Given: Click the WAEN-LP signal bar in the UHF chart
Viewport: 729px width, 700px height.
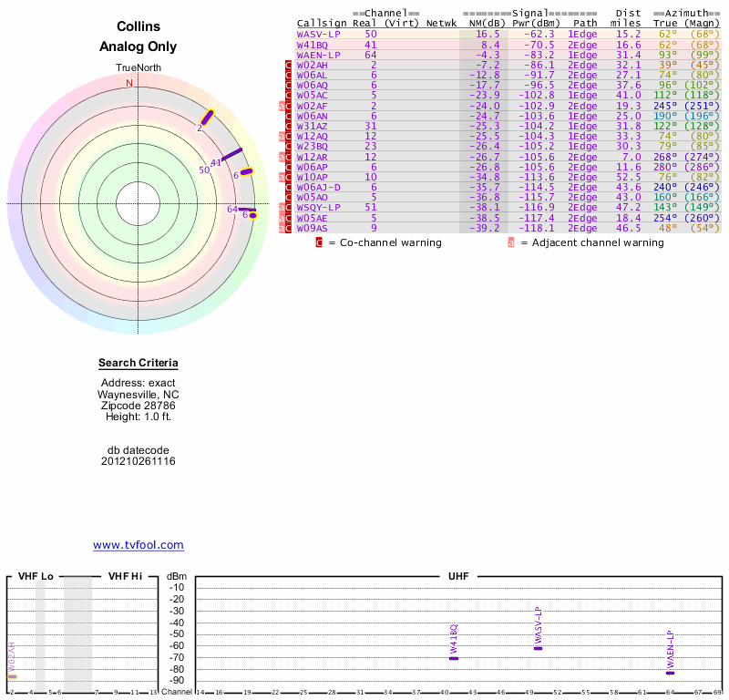Looking at the screenshot, I should point(670,673).
